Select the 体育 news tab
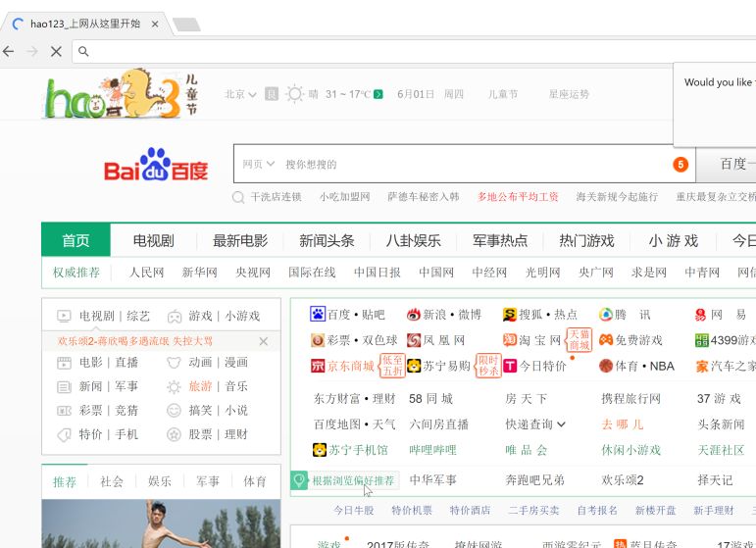This screenshot has width=756, height=548. (255, 481)
